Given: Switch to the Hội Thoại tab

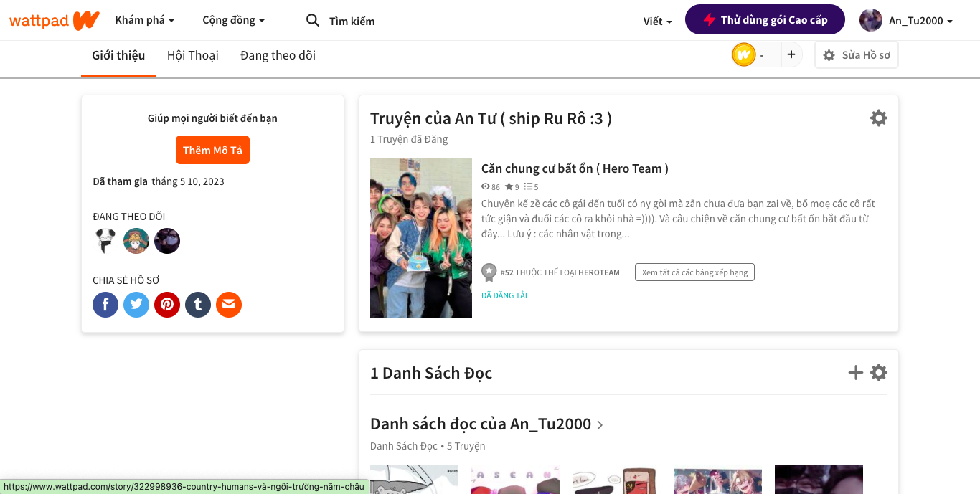Looking at the screenshot, I should tap(192, 55).
